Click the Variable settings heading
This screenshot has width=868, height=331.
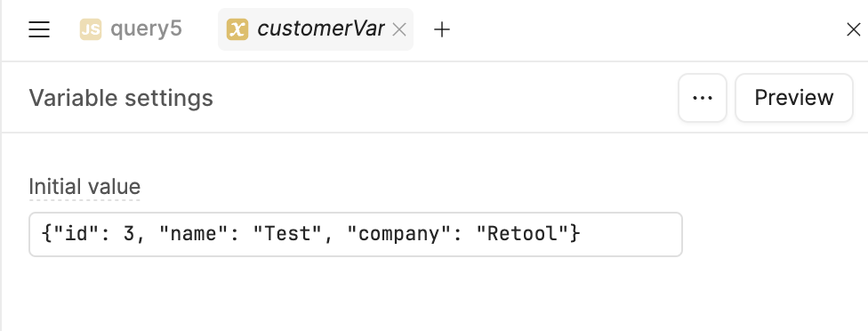tap(121, 98)
